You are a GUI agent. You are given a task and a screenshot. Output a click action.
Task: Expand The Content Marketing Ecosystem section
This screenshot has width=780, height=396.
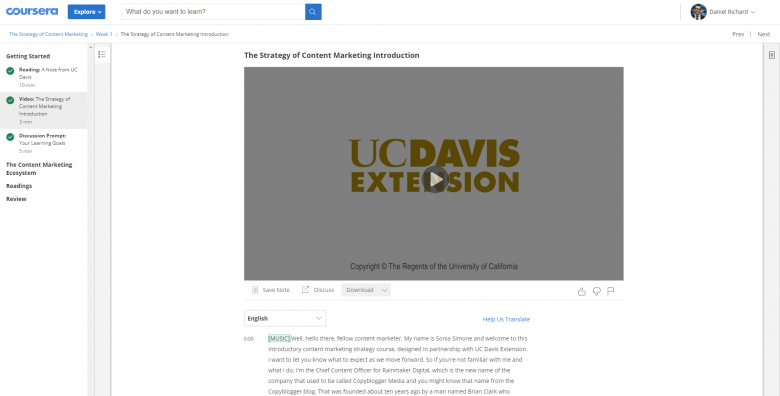pyautogui.click(x=39, y=169)
